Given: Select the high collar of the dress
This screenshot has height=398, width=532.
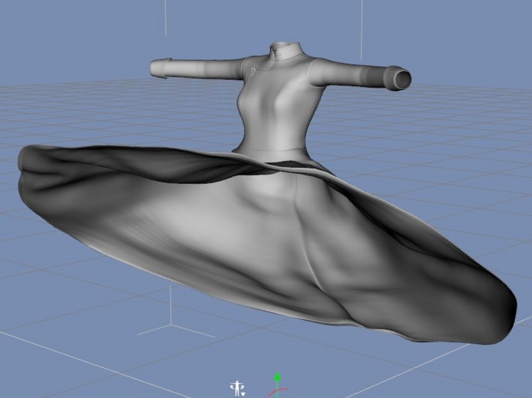Looking at the screenshot, I should [x=287, y=50].
